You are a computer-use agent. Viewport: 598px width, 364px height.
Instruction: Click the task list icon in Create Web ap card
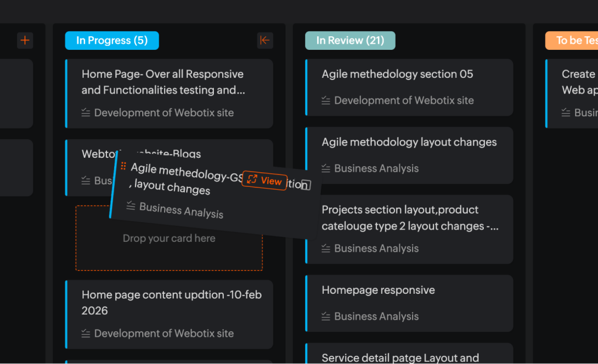tap(566, 112)
